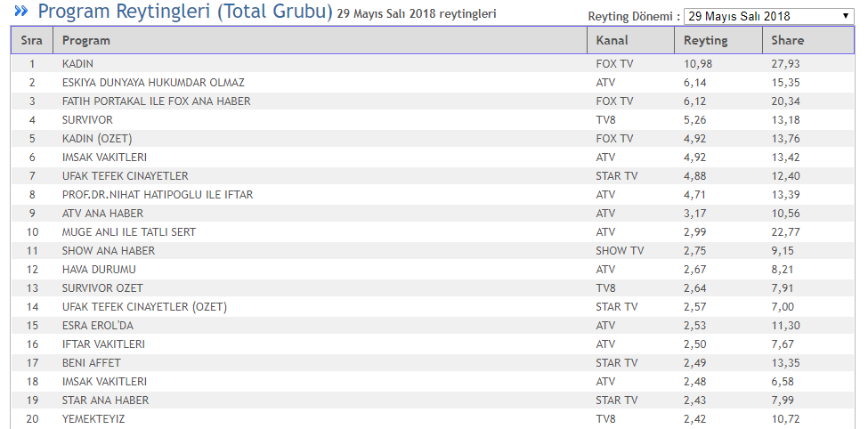Select the YEMEKTEYIZ row at rank twenty
The image size is (868, 429).
[x=93, y=419]
